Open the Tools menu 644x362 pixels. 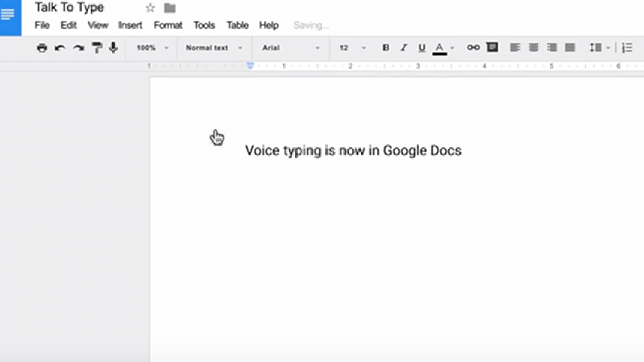coord(204,25)
